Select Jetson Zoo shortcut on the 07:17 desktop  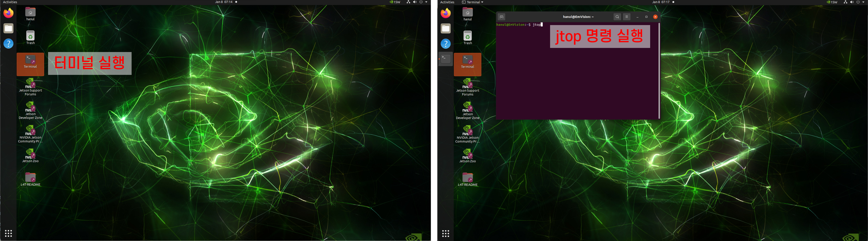click(467, 156)
